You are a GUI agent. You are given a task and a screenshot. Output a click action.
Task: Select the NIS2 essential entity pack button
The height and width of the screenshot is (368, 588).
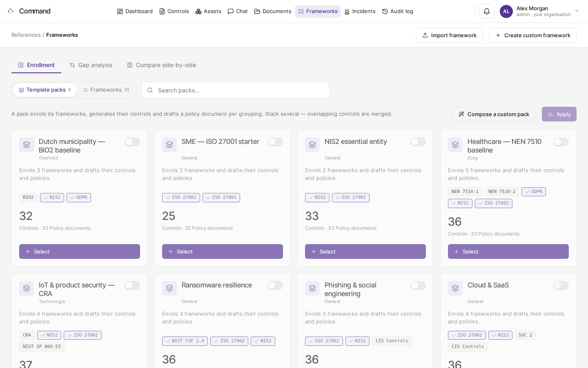point(365,251)
